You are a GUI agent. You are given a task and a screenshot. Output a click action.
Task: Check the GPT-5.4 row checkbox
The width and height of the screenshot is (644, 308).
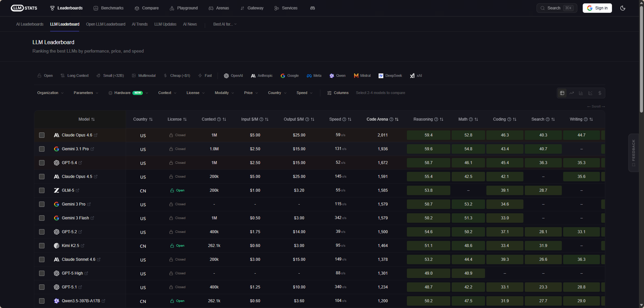[42, 163]
